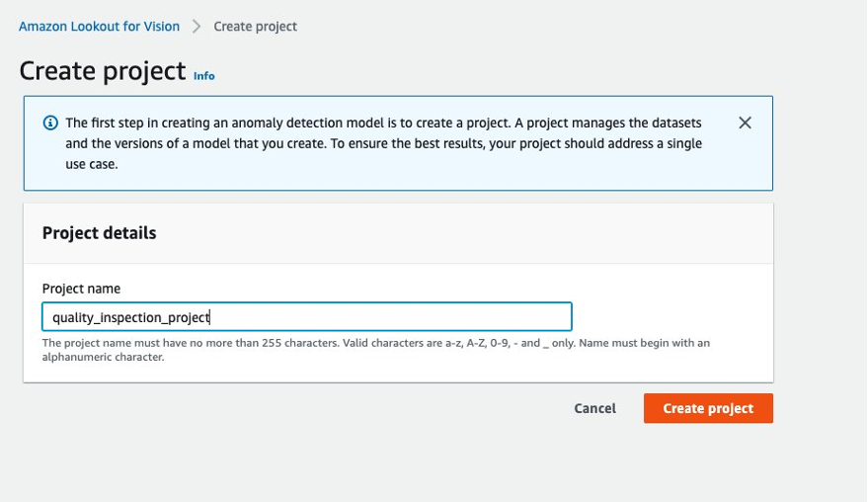
Task: Click the Create project page heading
Action: pyautogui.click(x=103, y=71)
